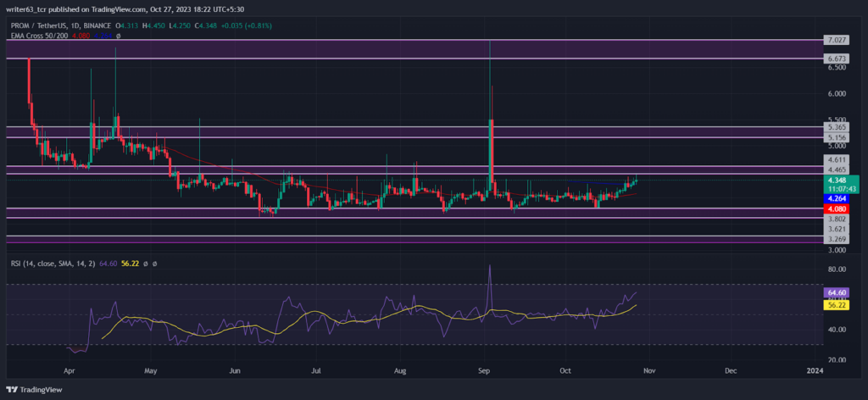Click the 3.621 price level label
Screen dimensions: 868x400
pyautogui.click(x=835, y=229)
